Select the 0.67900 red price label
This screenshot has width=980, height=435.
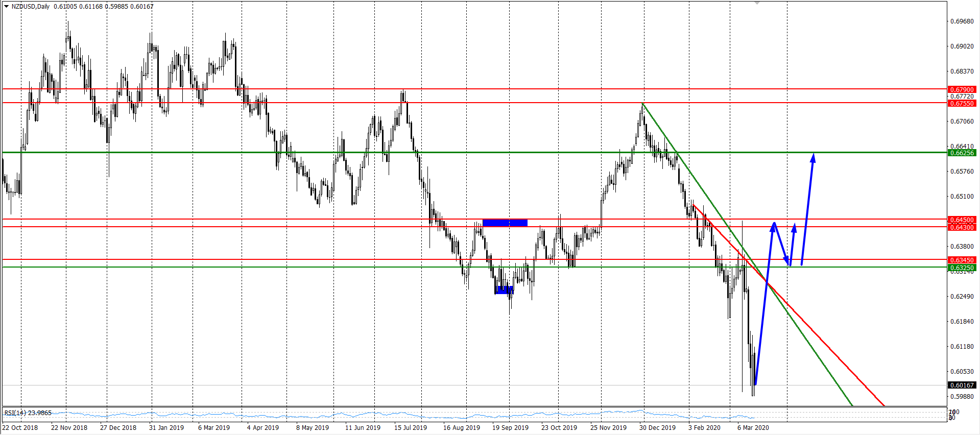click(x=962, y=89)
